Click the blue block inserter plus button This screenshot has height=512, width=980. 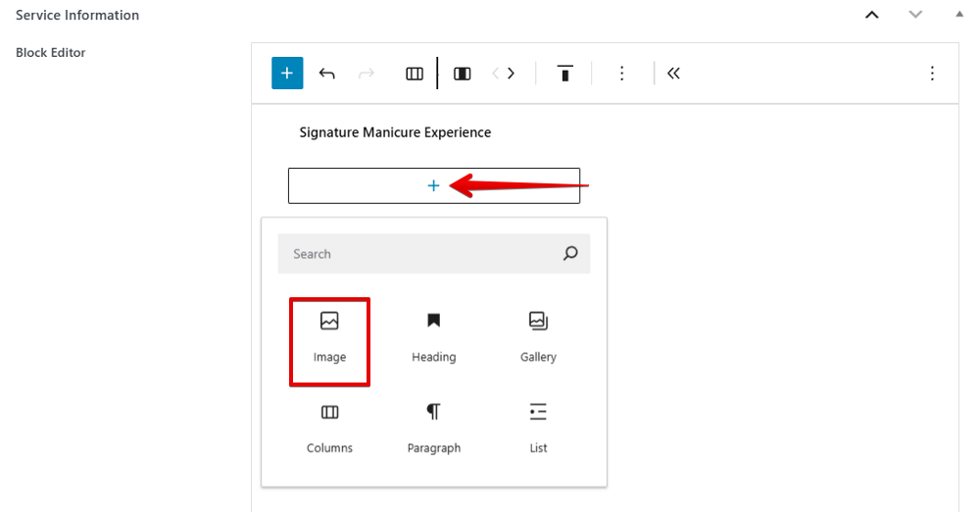pyautogui.click(x=287, y=74)
